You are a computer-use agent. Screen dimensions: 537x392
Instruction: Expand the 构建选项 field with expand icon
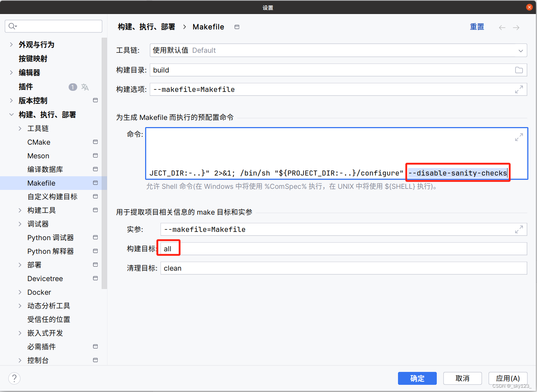519,89
